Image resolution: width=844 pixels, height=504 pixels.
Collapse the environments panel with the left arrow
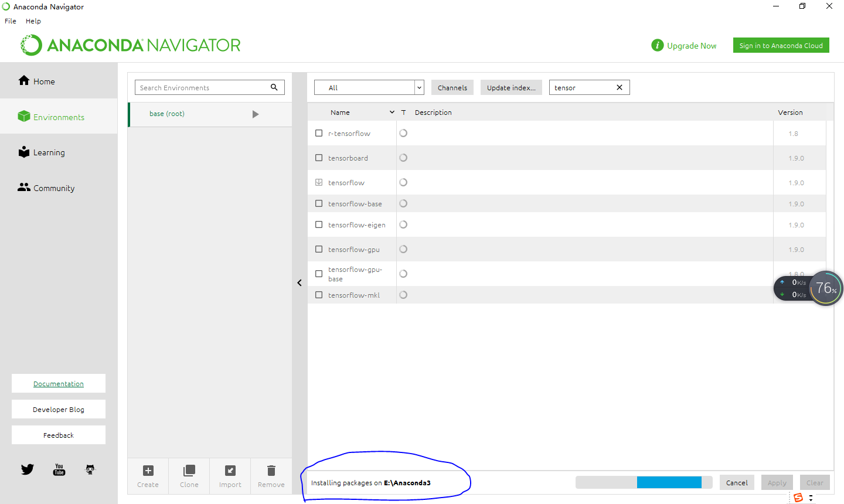click(300, 282)
